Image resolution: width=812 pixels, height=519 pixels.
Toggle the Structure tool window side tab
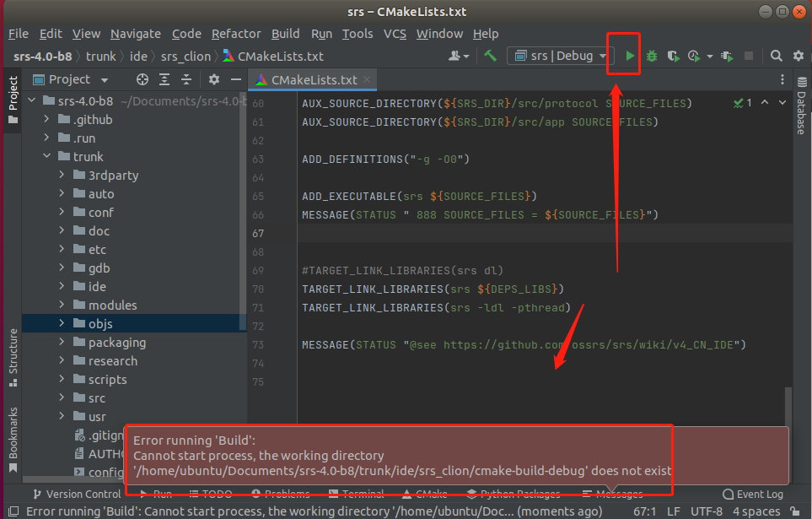[13, 358]
